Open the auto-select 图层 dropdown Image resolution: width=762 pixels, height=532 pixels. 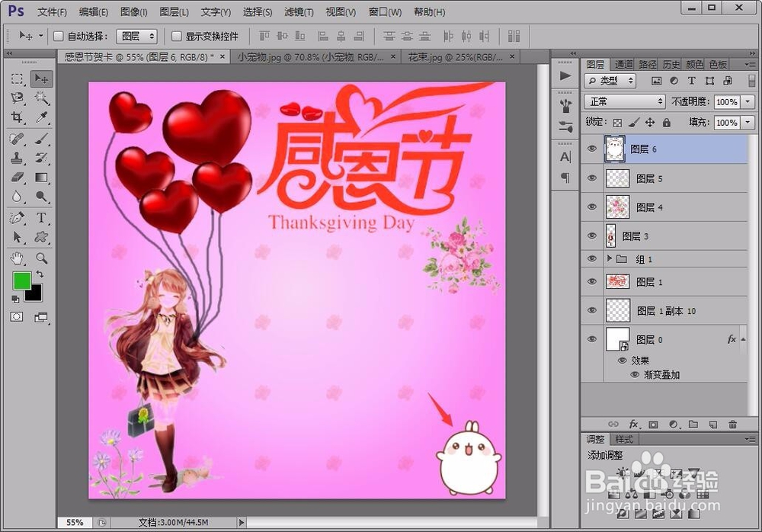[x=136, y=36]
